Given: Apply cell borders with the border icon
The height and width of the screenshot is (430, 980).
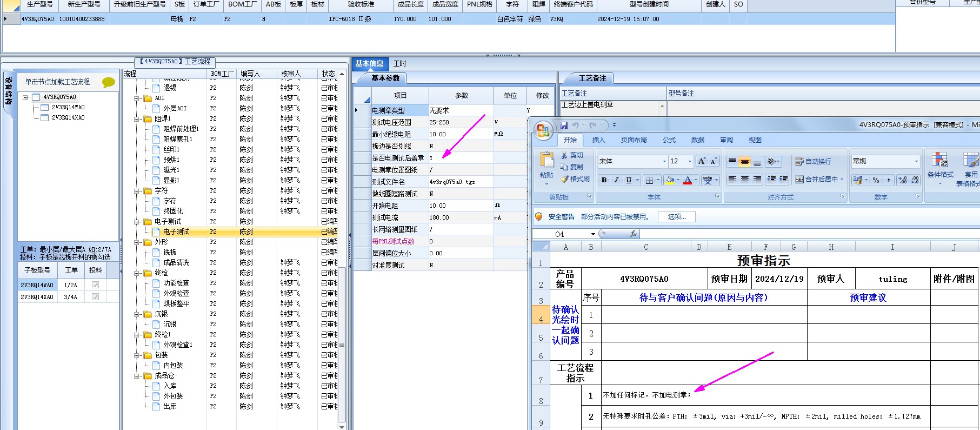Looking at the screenshot, I should 650,180.
